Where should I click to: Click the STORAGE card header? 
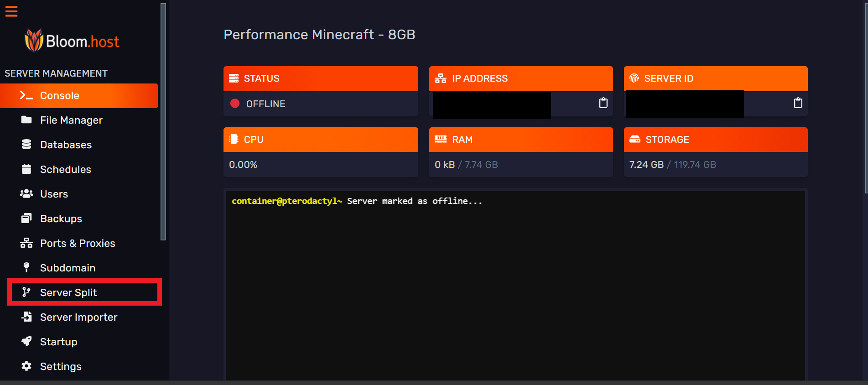pyautogui.click(x=715, y=140)
